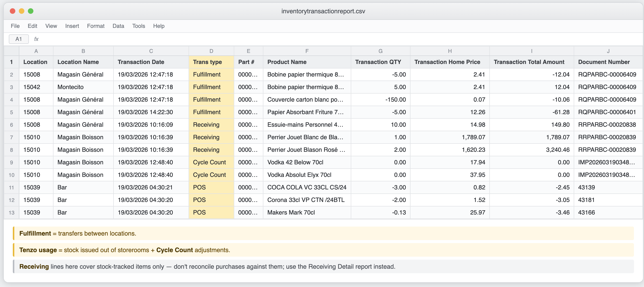Select the 'Montecito' location name cell

click(x=83, y=87)
